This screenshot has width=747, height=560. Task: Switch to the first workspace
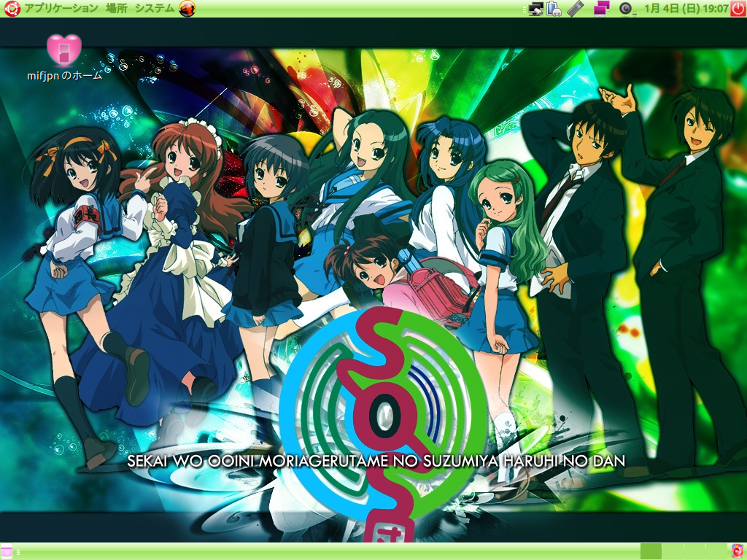(x=651, y=551)
